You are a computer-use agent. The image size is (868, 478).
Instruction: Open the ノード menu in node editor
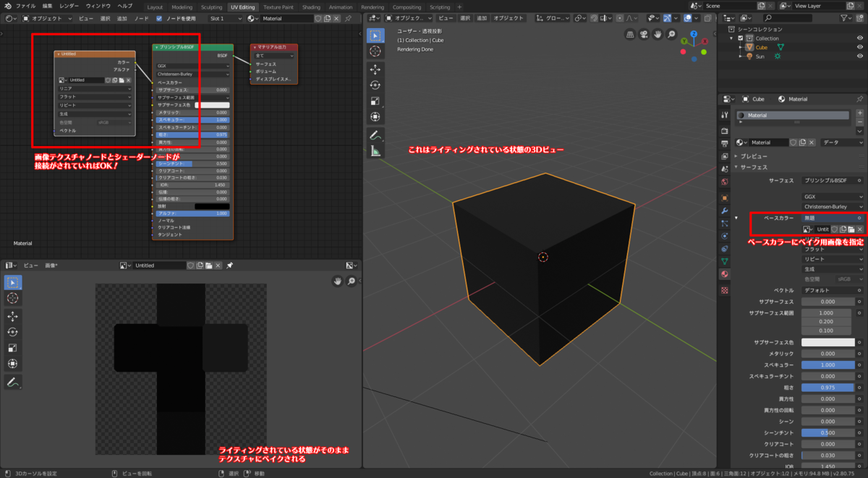coord(141,18)
